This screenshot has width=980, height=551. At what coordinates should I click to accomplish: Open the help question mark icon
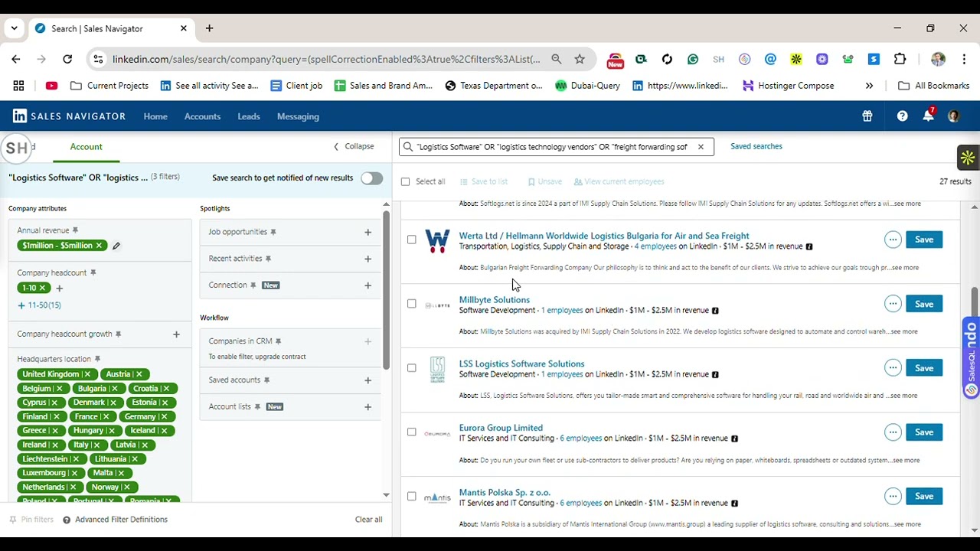pyautogui.click(x=902, y=116)
